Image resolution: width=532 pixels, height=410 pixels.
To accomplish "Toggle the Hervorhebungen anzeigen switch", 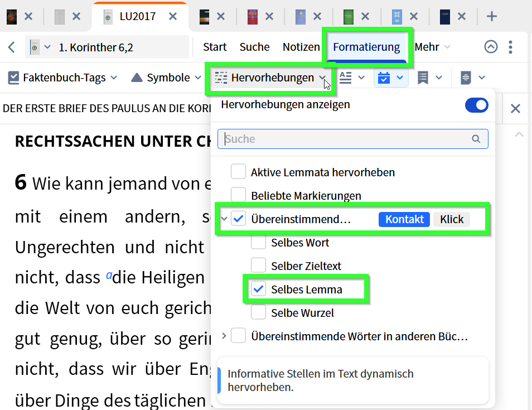I will coord(476,105).
